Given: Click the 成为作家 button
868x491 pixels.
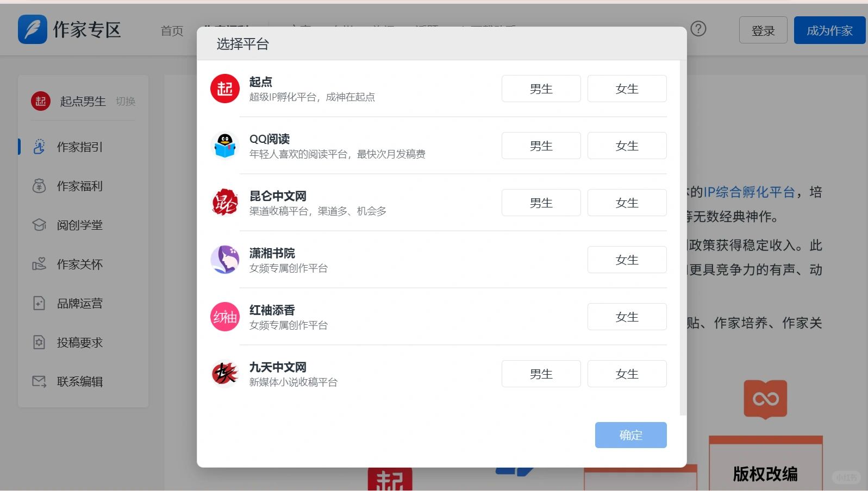Looking at the screenshot, I should tap(829, 30).
